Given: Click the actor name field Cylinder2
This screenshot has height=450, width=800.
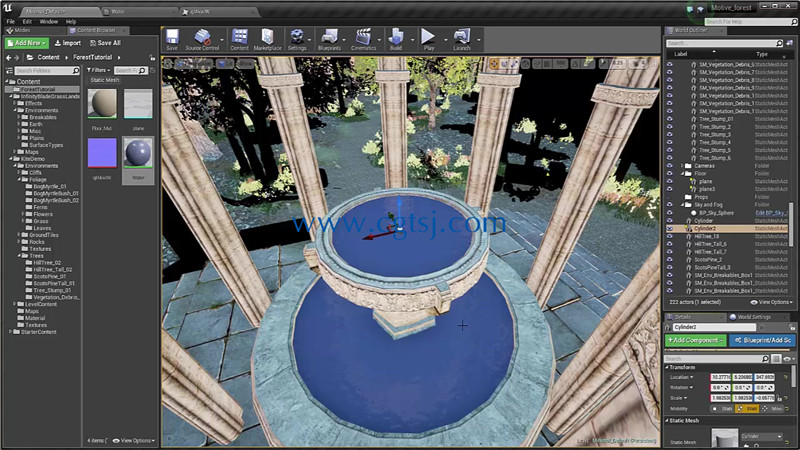Looking at the screenshot, I should pos(713,327).
